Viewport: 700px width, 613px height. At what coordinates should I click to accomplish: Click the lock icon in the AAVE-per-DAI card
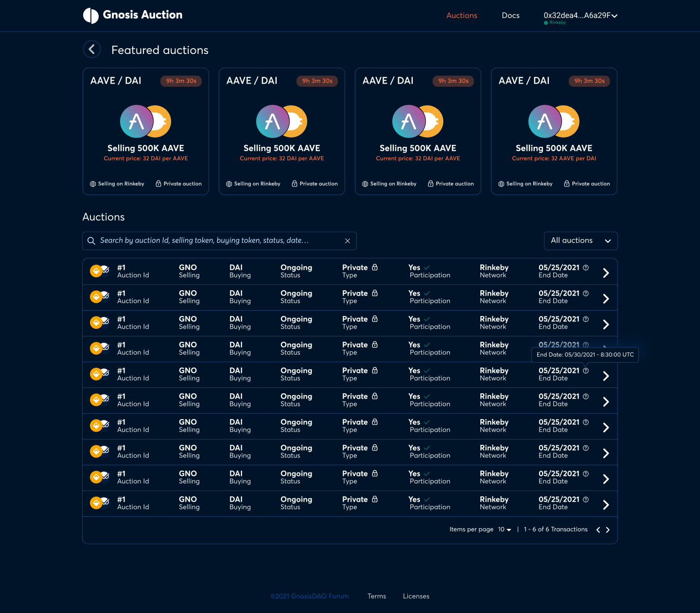(x=567, y=184)
